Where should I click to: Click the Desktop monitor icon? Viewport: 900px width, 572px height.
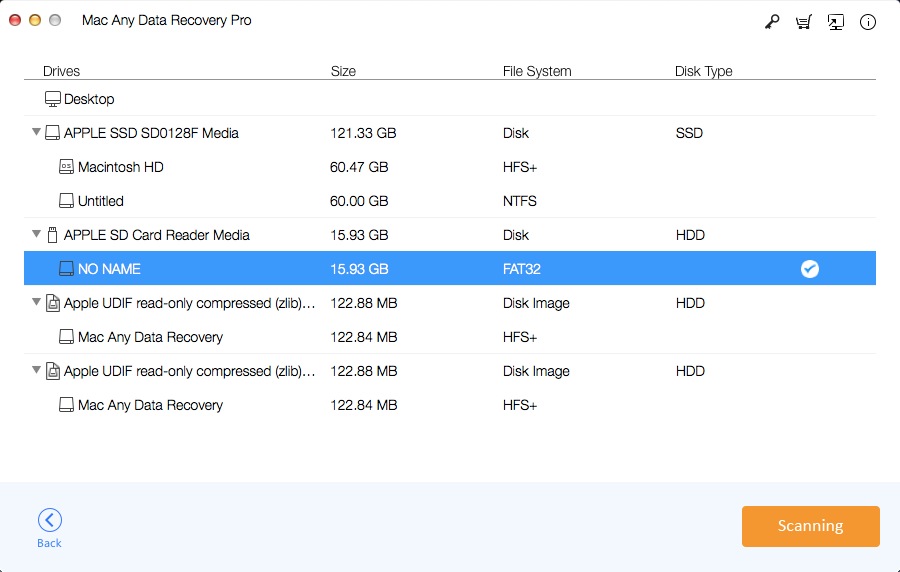[52, 99]
